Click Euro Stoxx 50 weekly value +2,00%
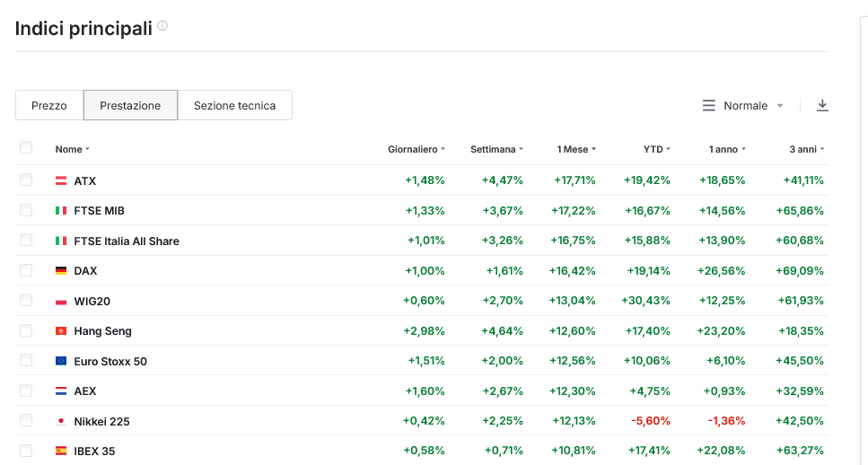 tap(503, 361)
